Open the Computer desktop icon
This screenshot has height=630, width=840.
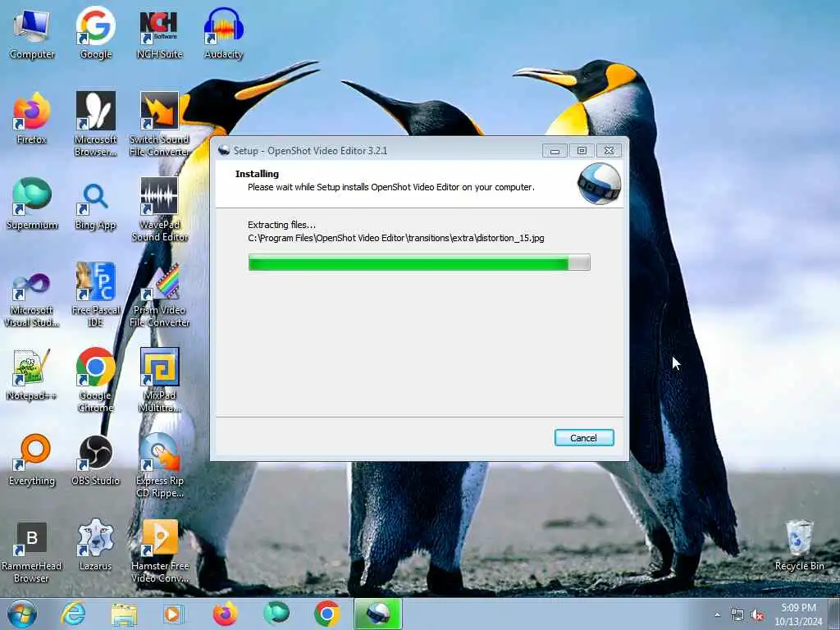click(32, 34)
